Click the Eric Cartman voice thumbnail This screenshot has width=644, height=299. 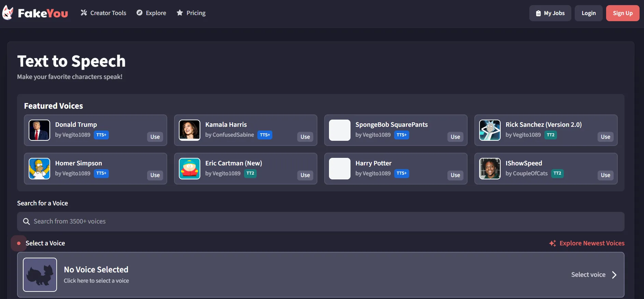click(189, 168)
